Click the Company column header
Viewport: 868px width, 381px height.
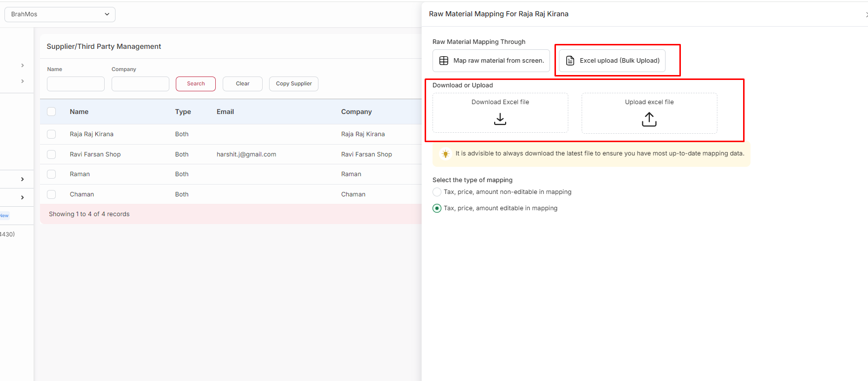(356, 112)
